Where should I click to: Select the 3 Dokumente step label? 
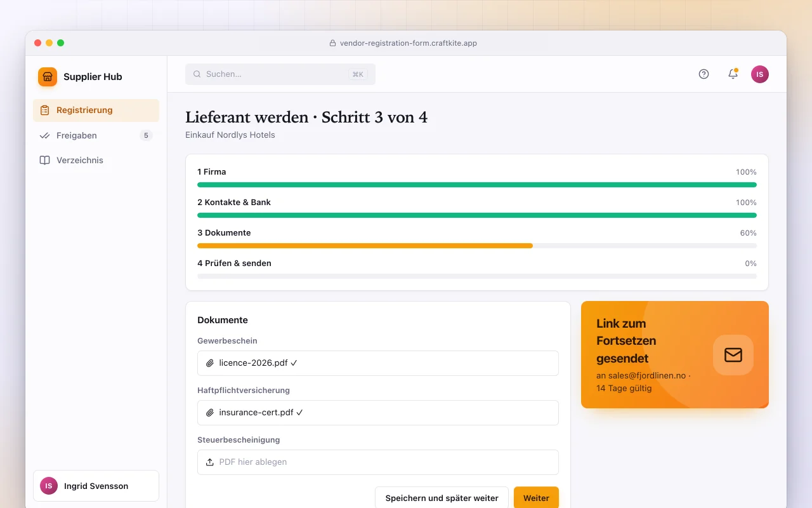coord(224,233)
